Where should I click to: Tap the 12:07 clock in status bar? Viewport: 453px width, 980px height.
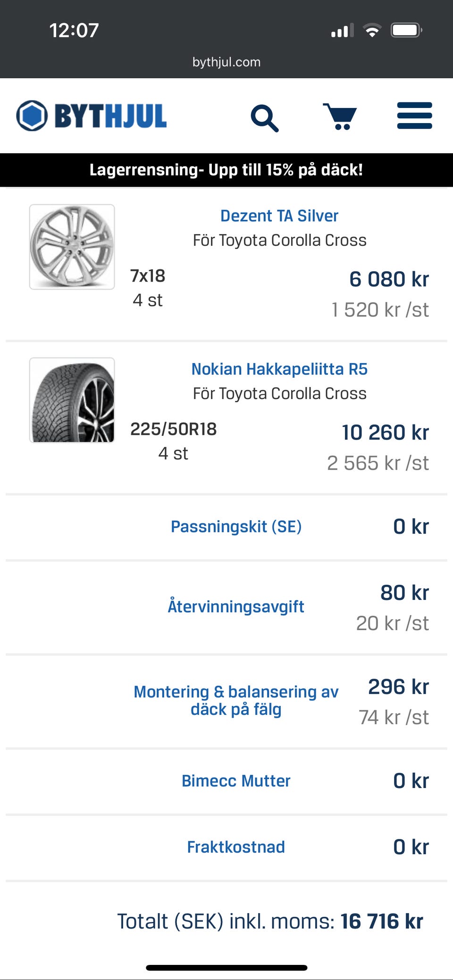pos(74,31)
